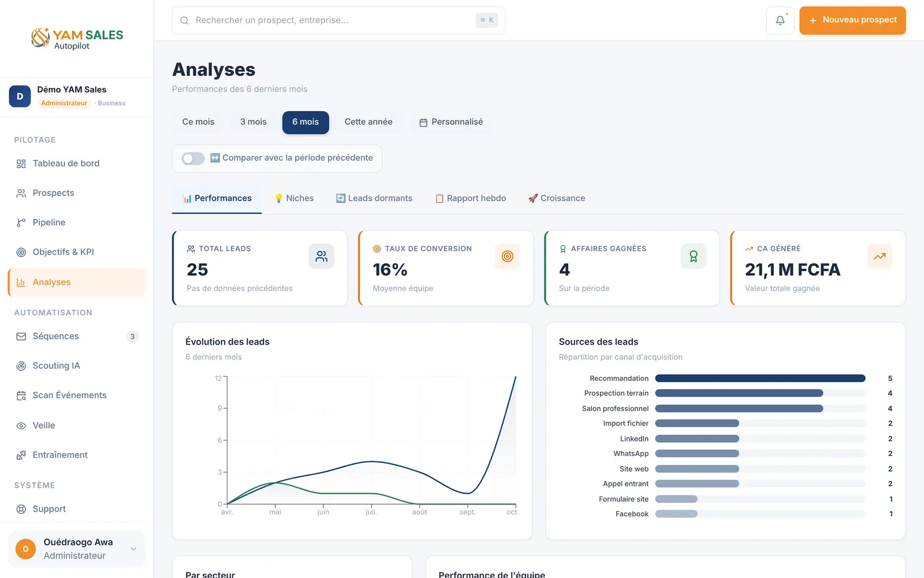
Task: Open Objectifs & KPI section
Action: pos(77,252)
